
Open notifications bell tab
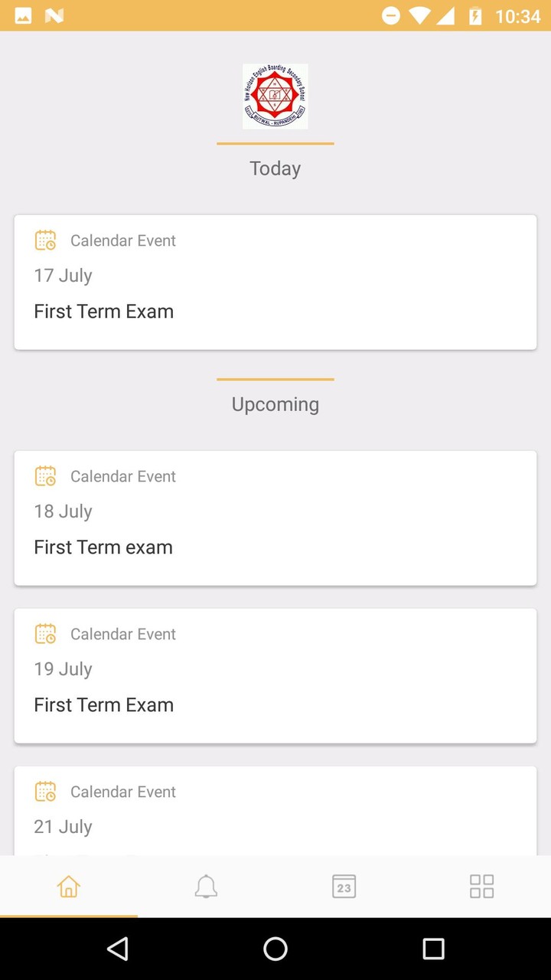(x=206, y=887)
